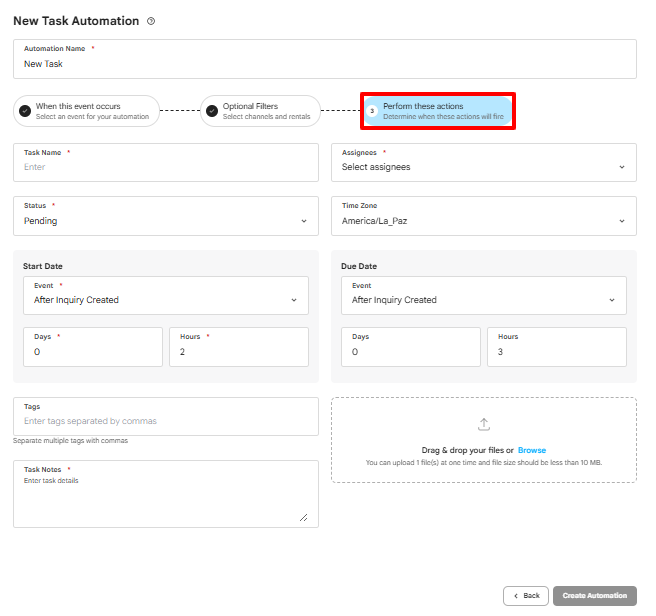Click the New Task Automation title
Image resolution: width=656 pixels, height=616 pixels.
point(76,21)
